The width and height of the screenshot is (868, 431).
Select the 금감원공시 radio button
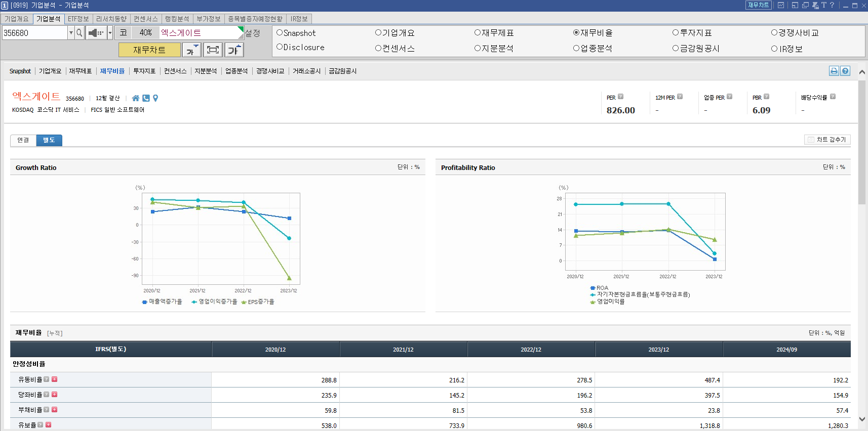[676, 49]
